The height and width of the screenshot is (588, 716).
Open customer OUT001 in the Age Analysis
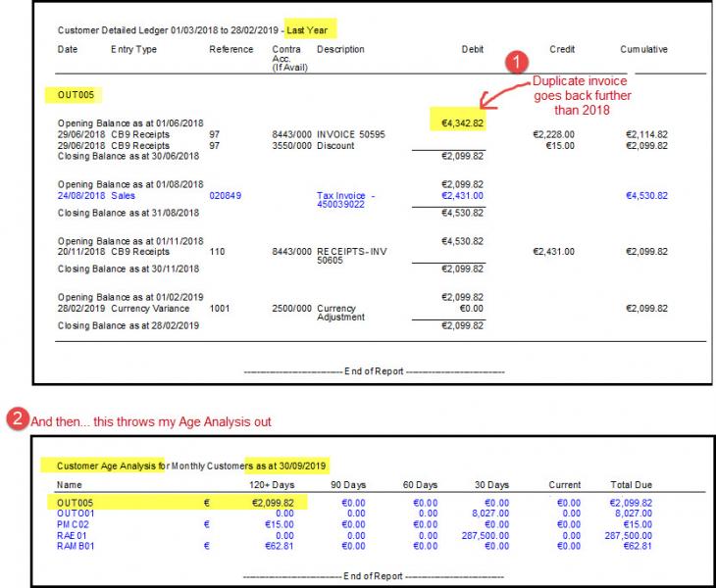(x=77, y=513)
